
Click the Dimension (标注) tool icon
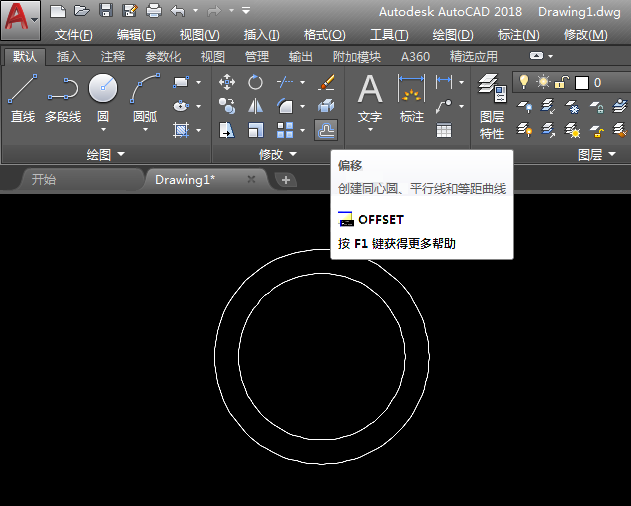[x=412, y=100]
